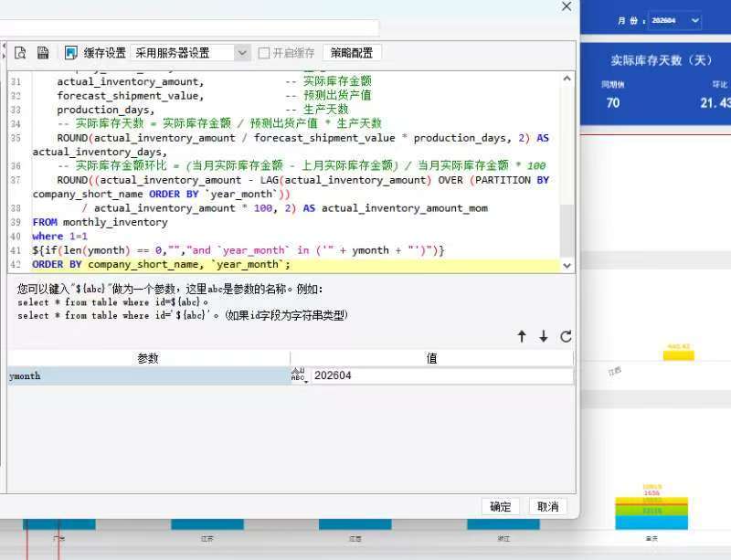Click the 参数 column header
Viewport: 731px width, 560px height.
148,358
